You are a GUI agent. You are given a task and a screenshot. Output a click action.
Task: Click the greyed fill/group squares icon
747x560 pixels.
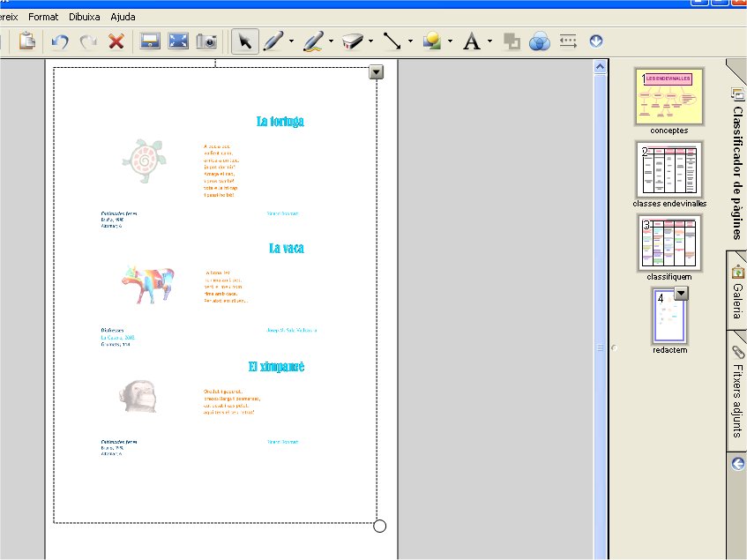tap(512, 42)
